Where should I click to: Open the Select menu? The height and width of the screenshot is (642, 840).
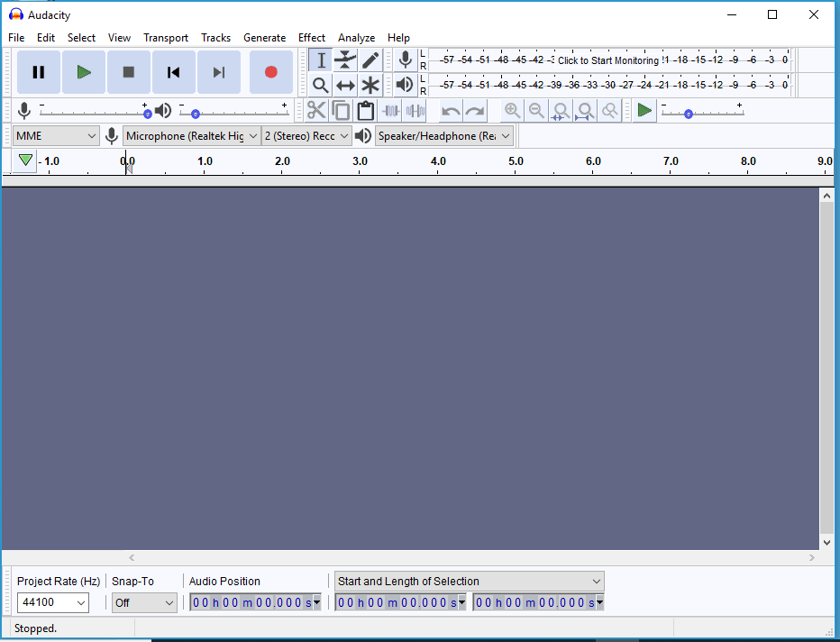[81, 38]
